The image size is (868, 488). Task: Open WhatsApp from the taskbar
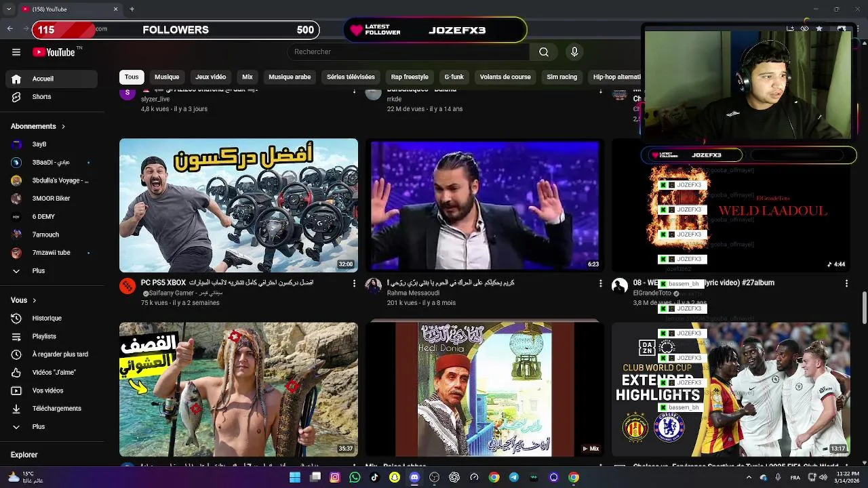[355, 477]
